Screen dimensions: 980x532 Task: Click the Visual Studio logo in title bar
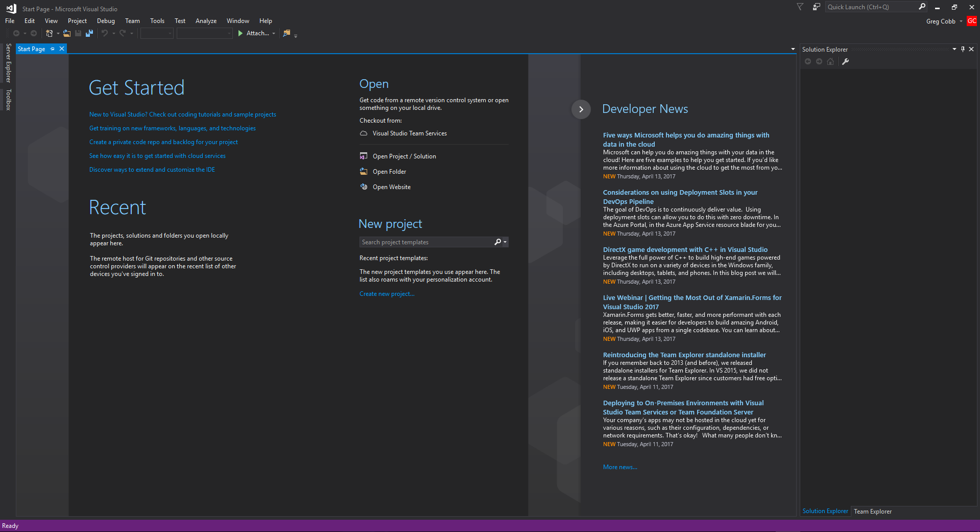11,8
